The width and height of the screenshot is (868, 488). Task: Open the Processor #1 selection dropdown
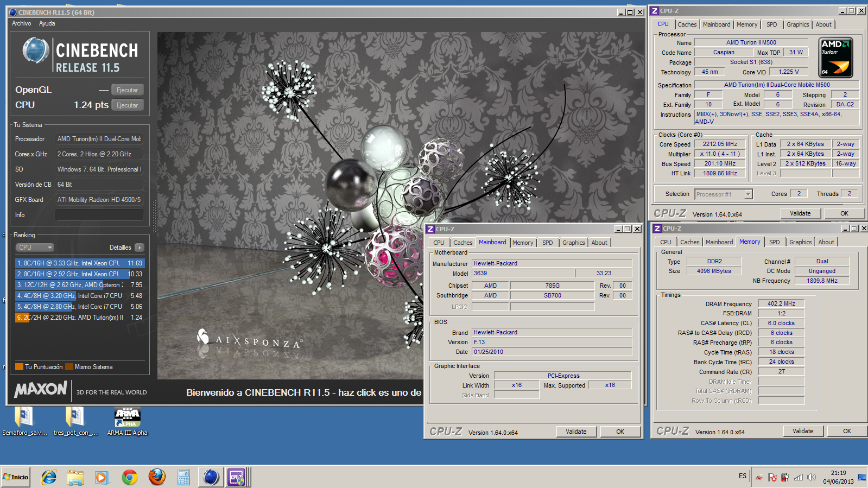click(724, 194)
